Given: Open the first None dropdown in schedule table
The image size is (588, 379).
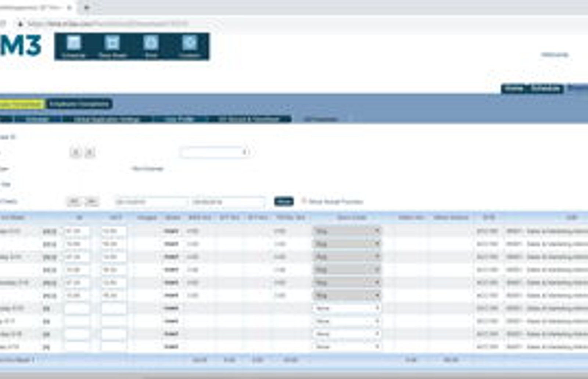Looking at the screenshot, I should coord(347,308).
